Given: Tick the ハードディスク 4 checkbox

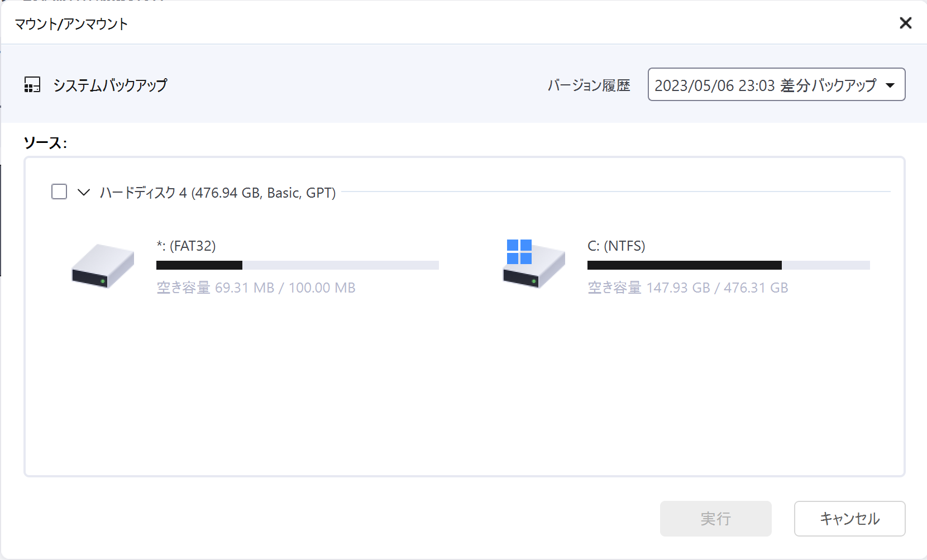Looking at the screenshot, I should (59, 192).
